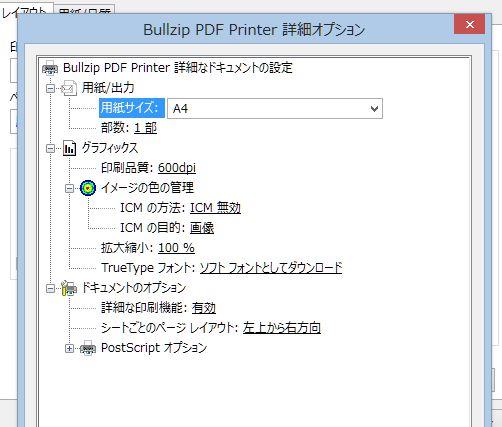Viewport: 502px width, 427px height.
Task: Click the printer icon beside document settings root
Action: [50, 68]
